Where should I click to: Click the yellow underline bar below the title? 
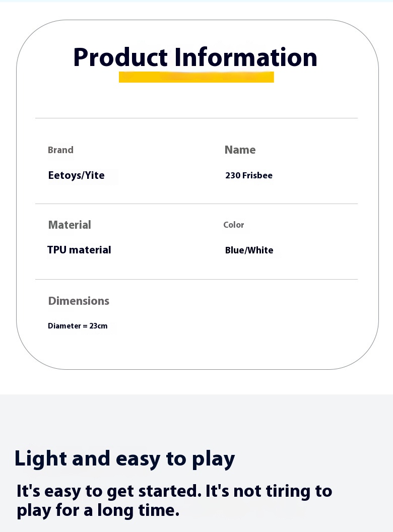(x=196, y=77)
